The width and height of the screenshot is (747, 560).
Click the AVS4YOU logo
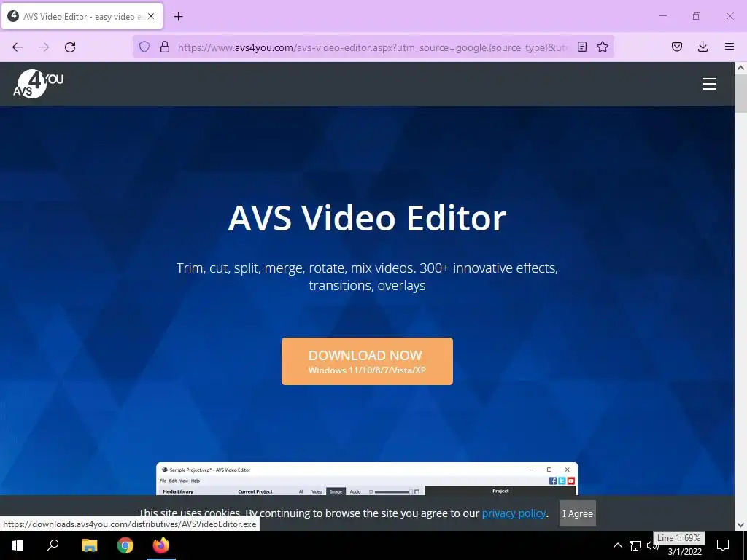(38, 84)
